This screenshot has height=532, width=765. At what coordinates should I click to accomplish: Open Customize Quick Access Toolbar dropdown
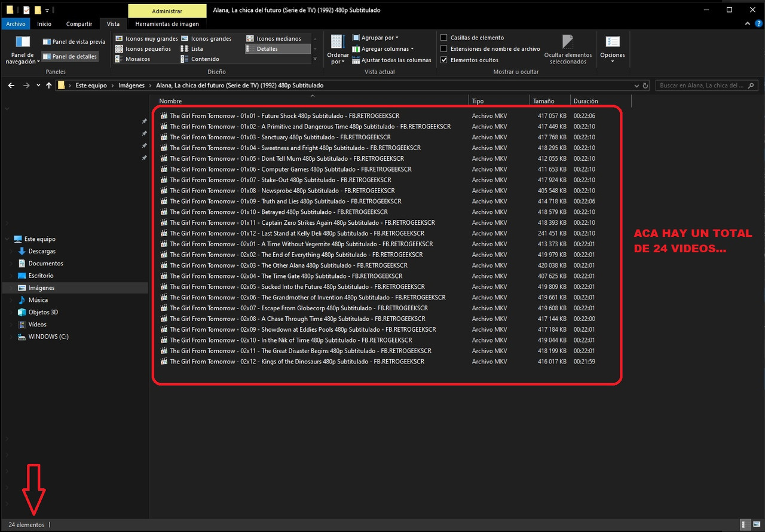pos(47,10)
